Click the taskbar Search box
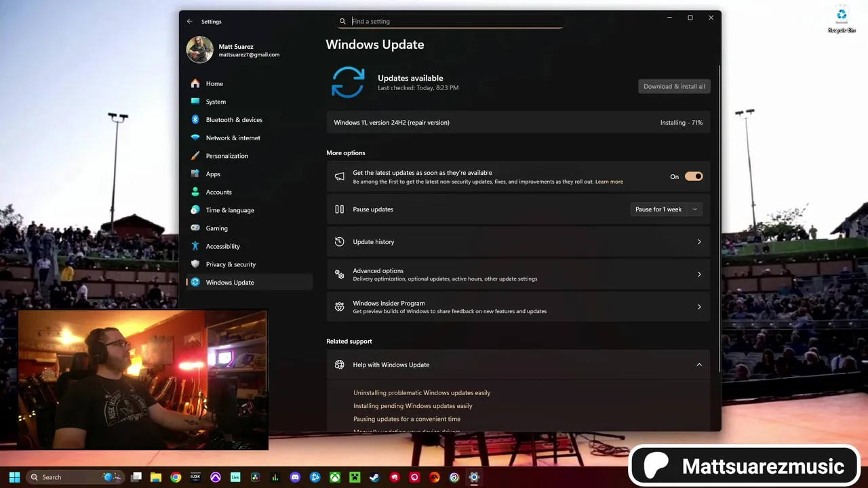 pos(75,477)
